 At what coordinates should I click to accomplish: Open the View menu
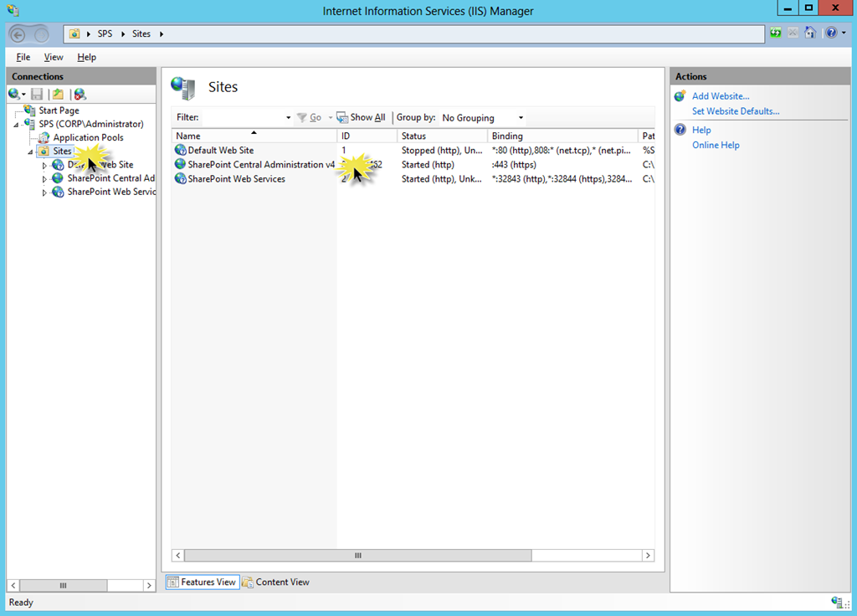54,57
